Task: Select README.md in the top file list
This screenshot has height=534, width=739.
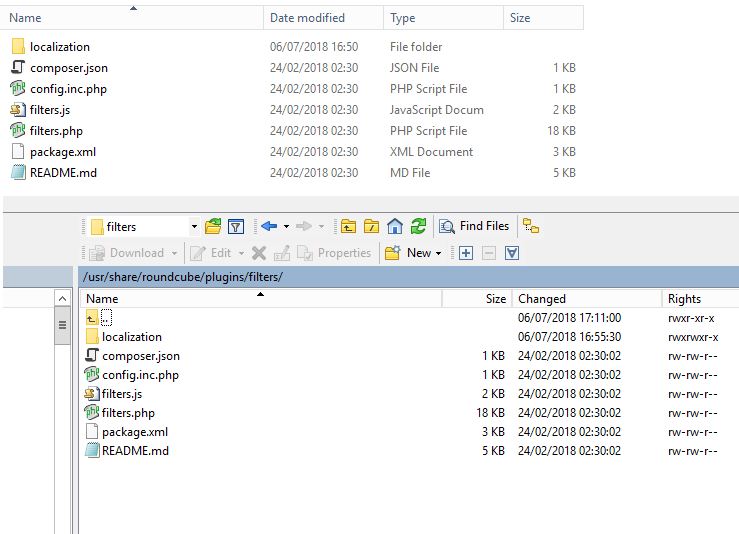Action: (63, 173)
